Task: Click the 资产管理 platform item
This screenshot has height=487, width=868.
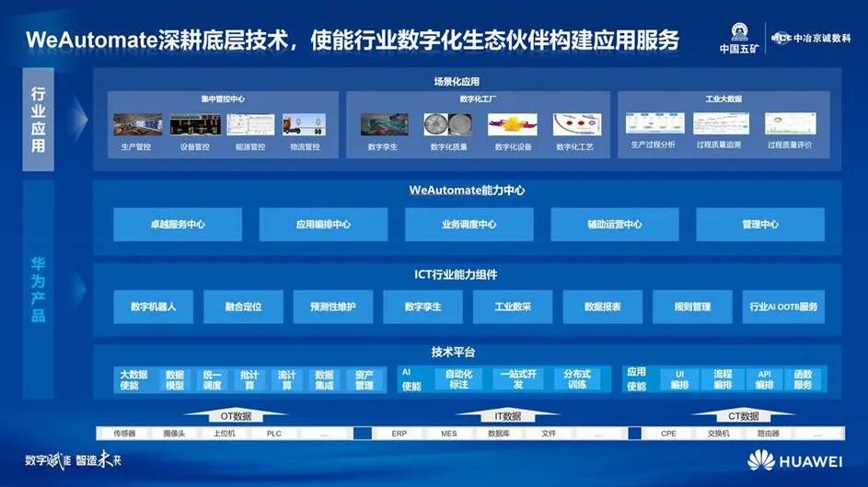Action: 364,379
